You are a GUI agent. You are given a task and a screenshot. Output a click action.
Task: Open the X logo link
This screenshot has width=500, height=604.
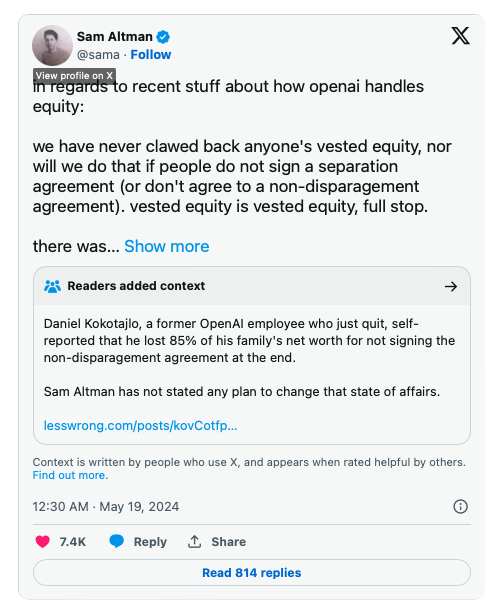(460, 36)
